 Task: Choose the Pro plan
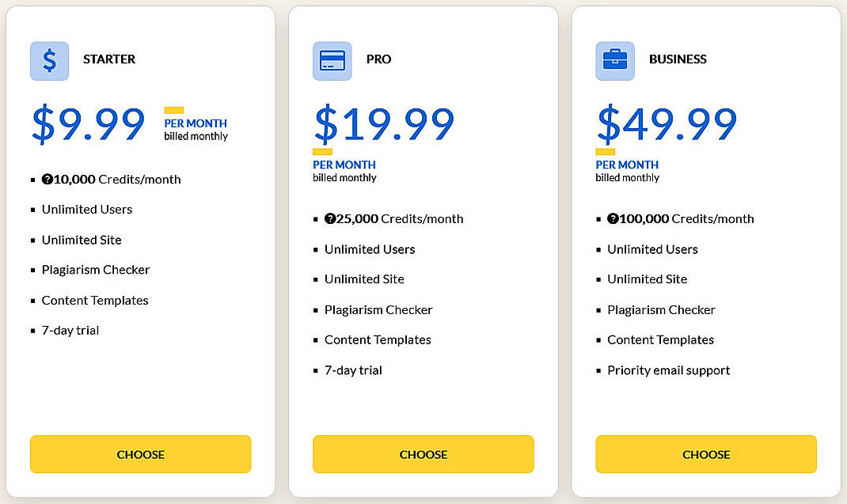click(423, 454)
